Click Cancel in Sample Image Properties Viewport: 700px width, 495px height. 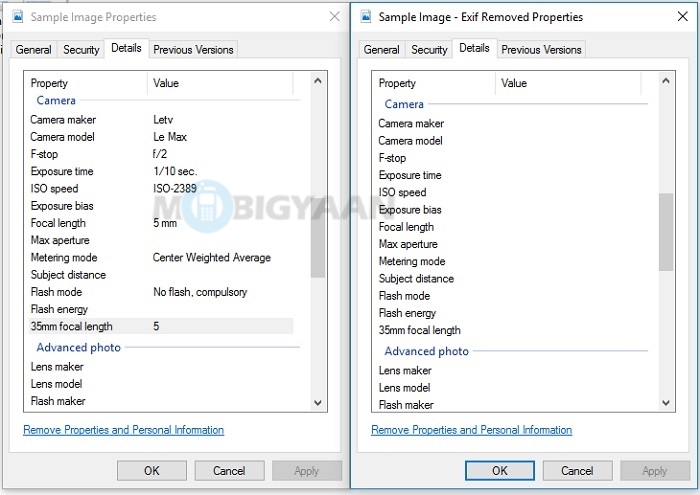pyautogui.click(x=229, y=471)
